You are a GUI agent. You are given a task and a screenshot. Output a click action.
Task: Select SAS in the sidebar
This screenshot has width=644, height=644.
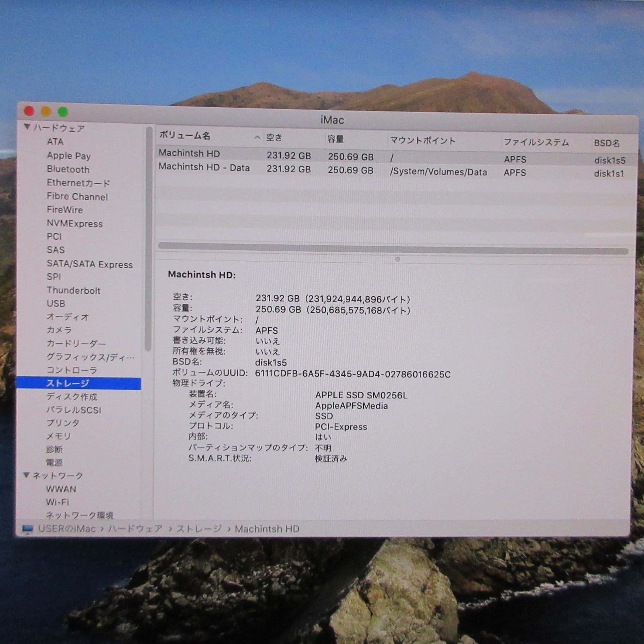(x=56, y=250)
